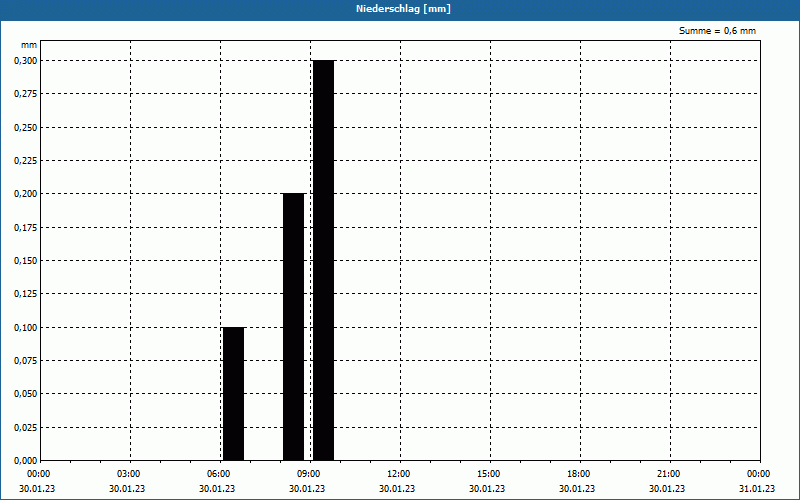Click the 21:00 time axis label
Screen dimensions: 800x500
668,474
